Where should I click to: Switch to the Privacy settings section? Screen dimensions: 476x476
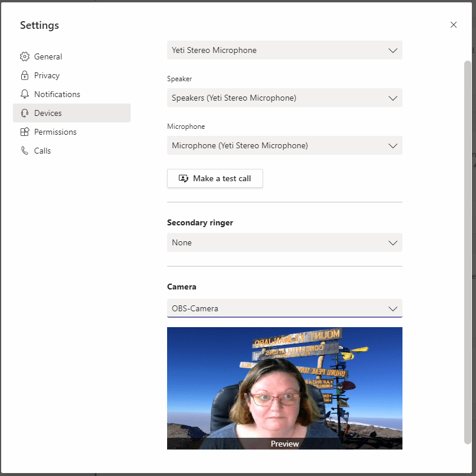(47, 75)
